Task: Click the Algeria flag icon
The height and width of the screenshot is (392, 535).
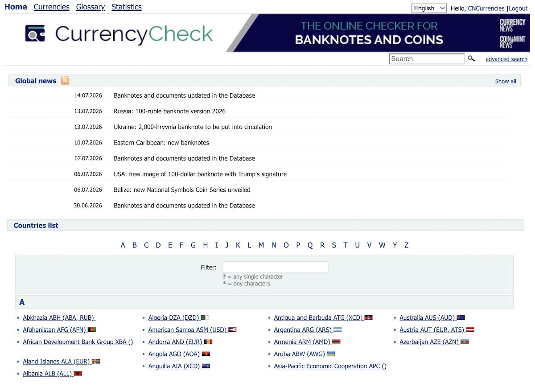Action: 205,318
